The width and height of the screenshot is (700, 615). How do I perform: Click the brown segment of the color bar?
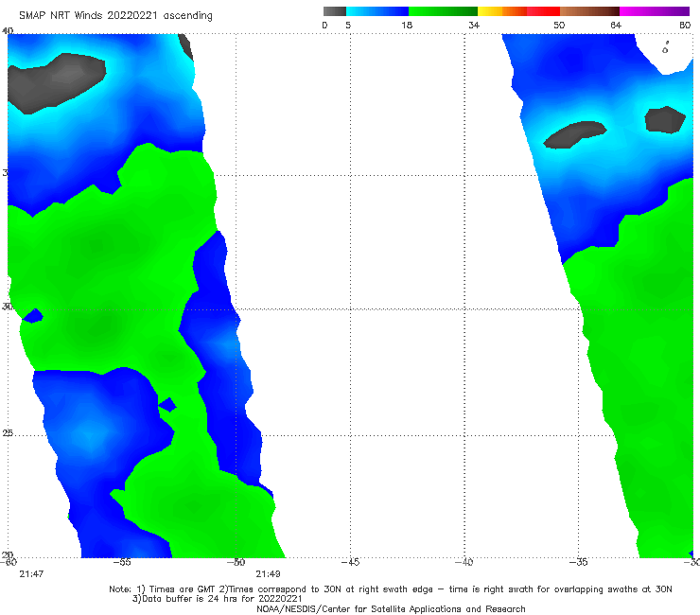[x=589, y=11]
